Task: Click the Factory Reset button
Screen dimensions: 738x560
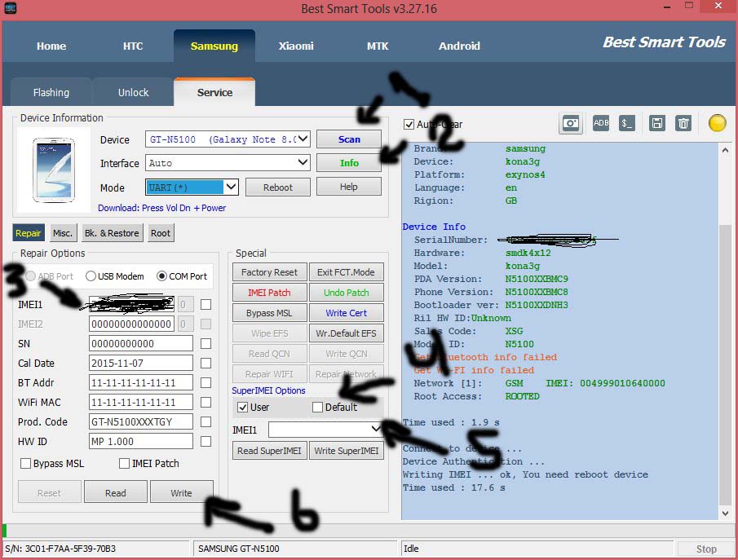Action: (x=269, y=272)
